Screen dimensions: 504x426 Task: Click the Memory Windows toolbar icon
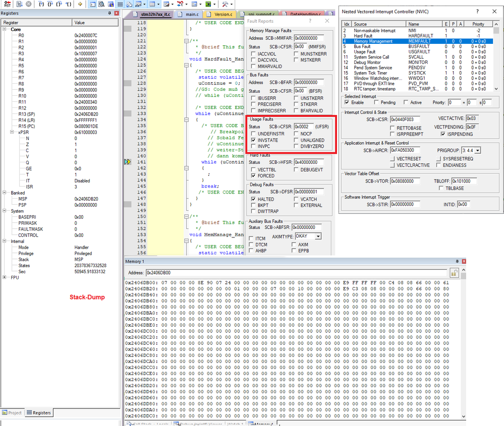coord(152,4)
